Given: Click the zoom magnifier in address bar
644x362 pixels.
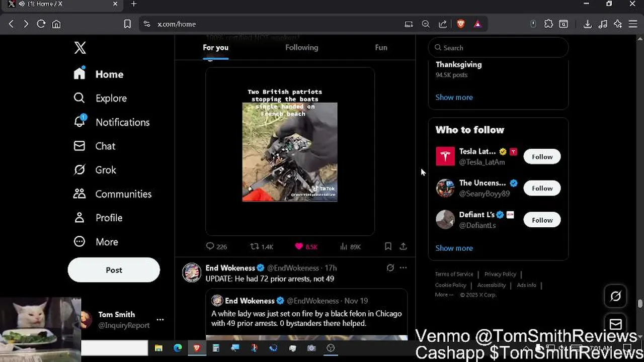Looking at the screenshot, I should [x=426, y=24].
